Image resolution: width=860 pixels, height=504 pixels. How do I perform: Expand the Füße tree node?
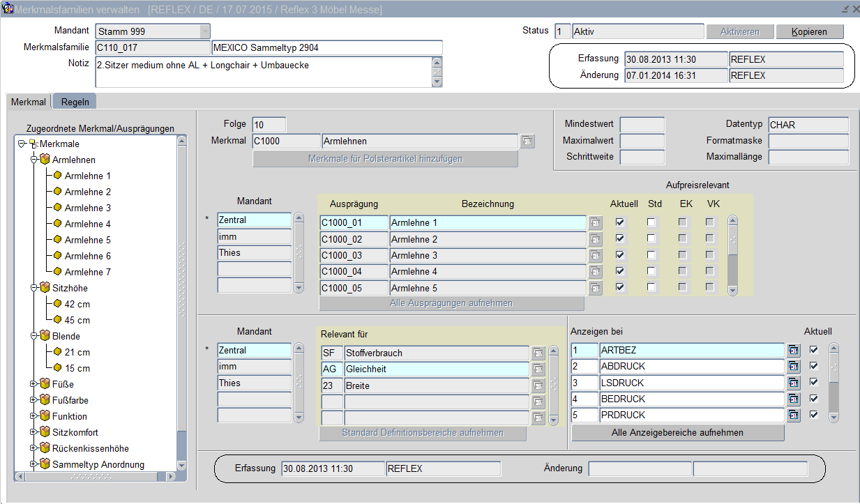pyautogui.click(x=33, y=384)
